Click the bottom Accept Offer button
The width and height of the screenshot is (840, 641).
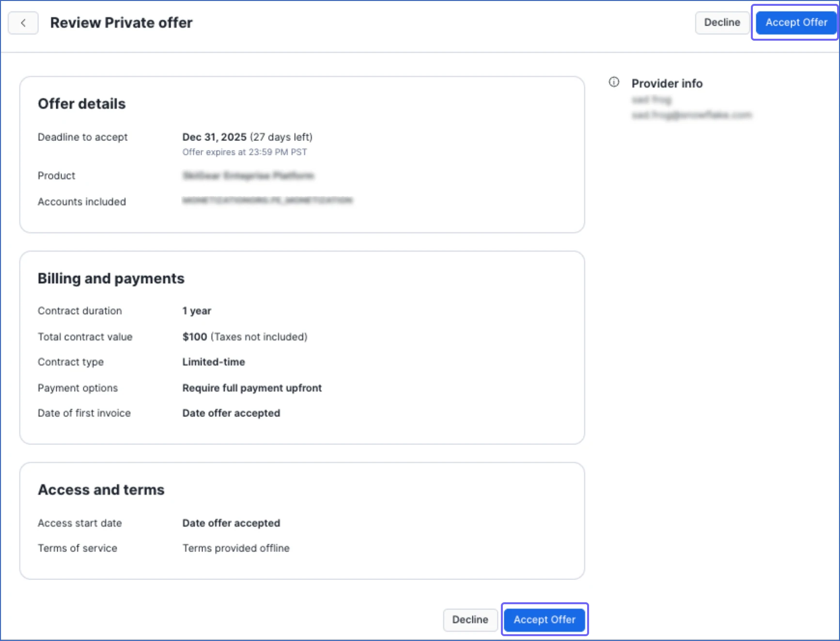click(x=544, y=620)
